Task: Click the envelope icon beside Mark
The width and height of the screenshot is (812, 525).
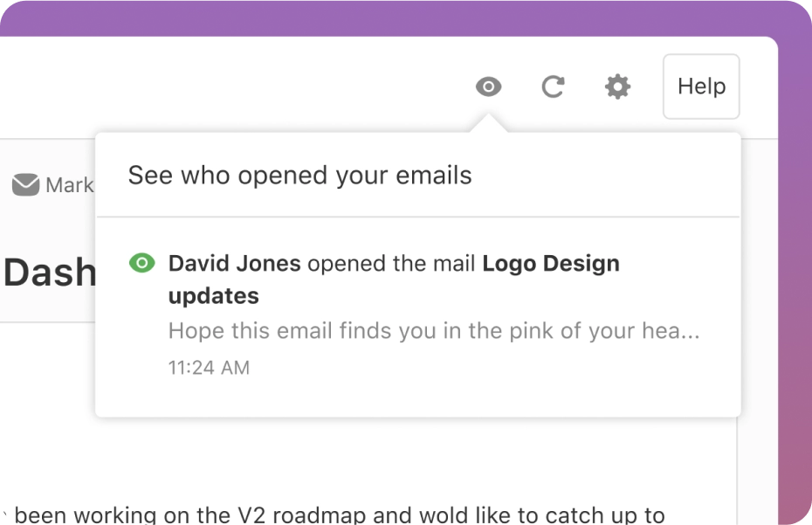Action: tap(25, 185)
